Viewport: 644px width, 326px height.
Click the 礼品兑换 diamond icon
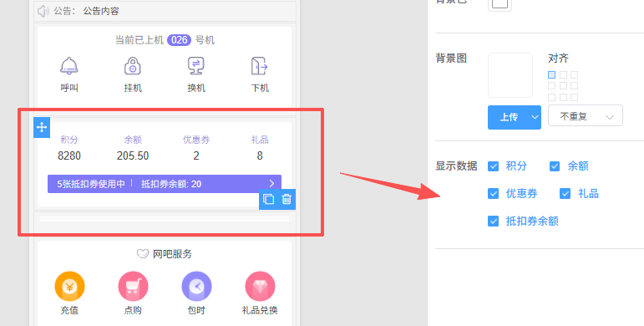click(260, 287)
